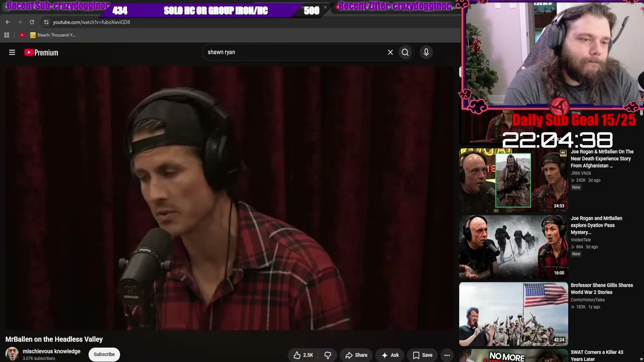
Task: Visit the VoidedTale channel
Action: (581, 240)
